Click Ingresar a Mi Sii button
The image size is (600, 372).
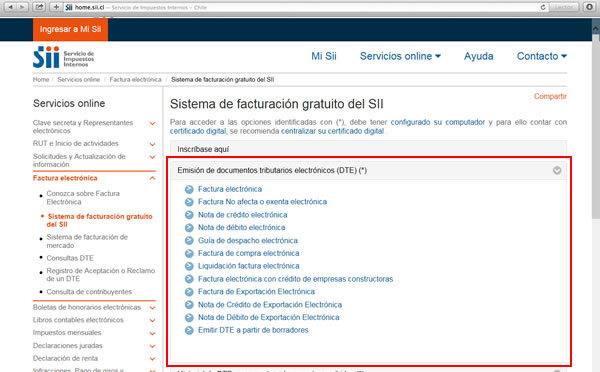pyautogui.click(x=70, y=29)
